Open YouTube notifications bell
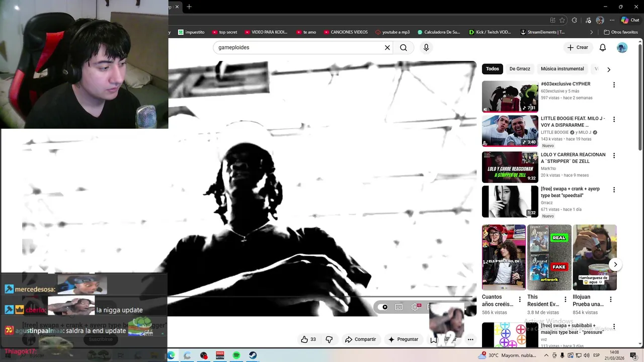644x362 pixels. click(603, 48)
